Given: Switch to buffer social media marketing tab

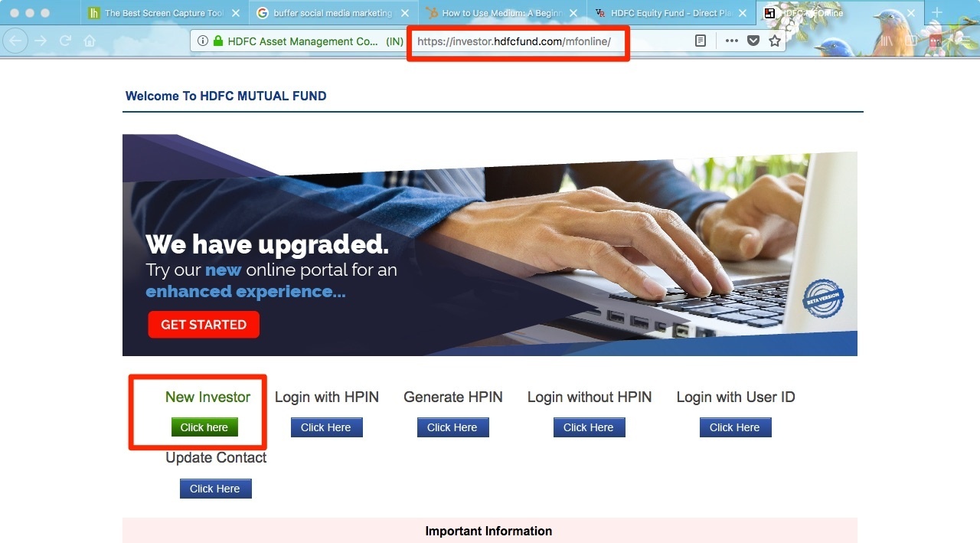Looking at the screenshot, I should (x=333, y=13).
